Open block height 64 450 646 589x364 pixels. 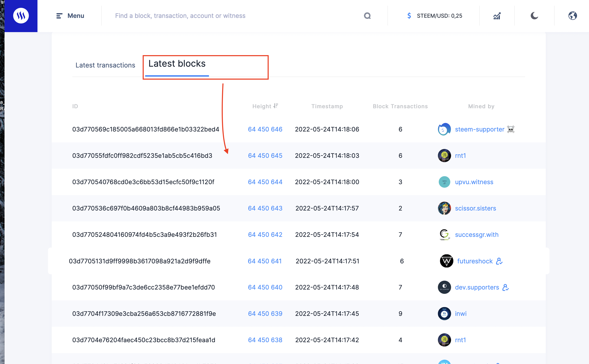click(265, 129)
